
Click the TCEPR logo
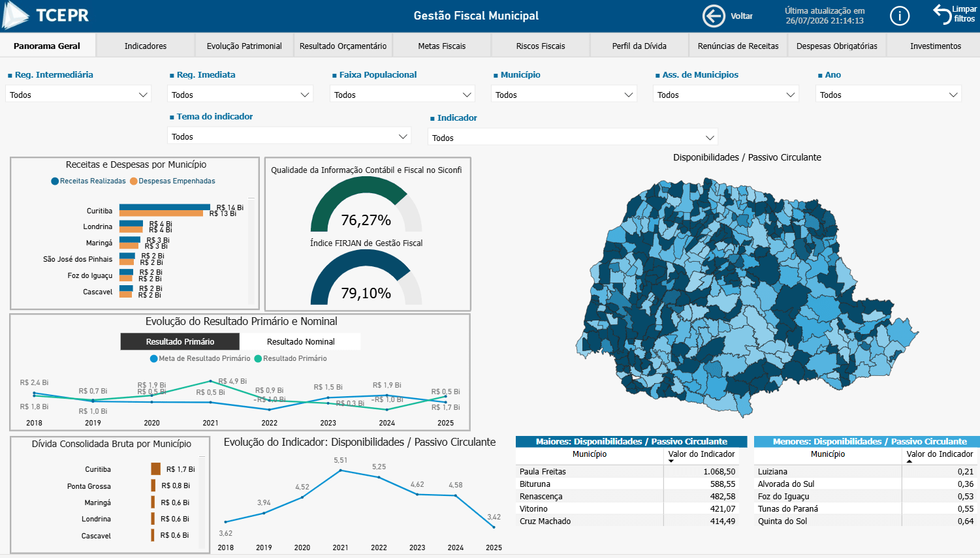click(x=46, y=16)
